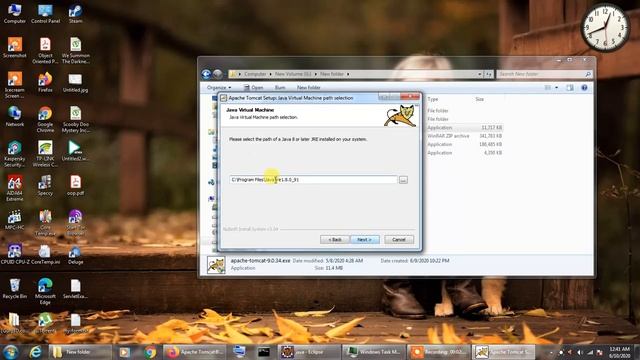Viewport: 640px width, 360px height.
Task: Open Chrome from the taskbar
Action: coord(150,352)
